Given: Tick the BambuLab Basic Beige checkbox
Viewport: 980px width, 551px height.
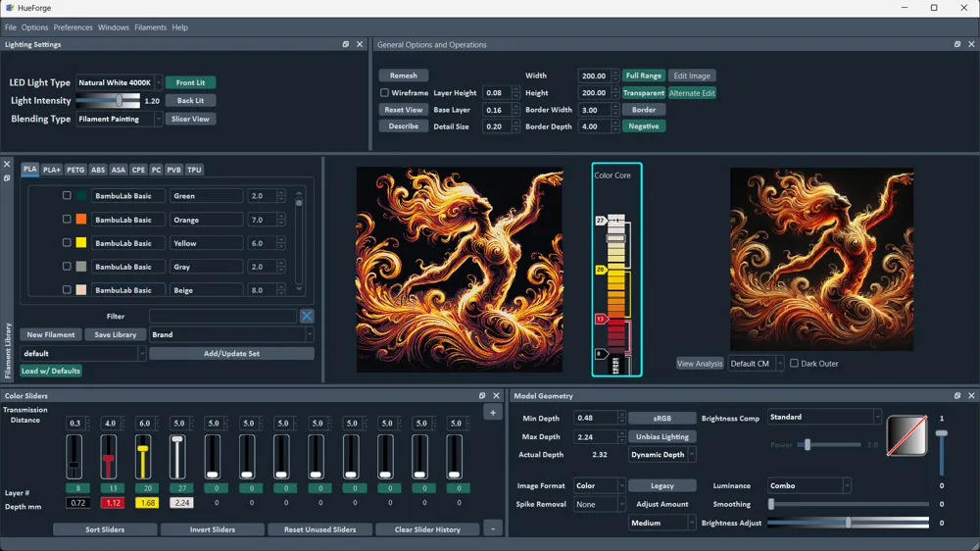Looking at the screenshot, I should [x=67, y=290].
